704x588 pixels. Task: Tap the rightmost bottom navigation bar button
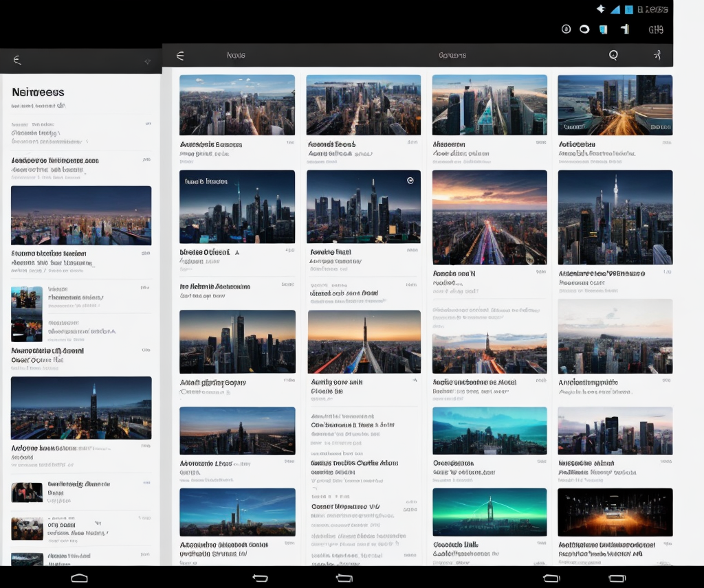coord(617,578)
